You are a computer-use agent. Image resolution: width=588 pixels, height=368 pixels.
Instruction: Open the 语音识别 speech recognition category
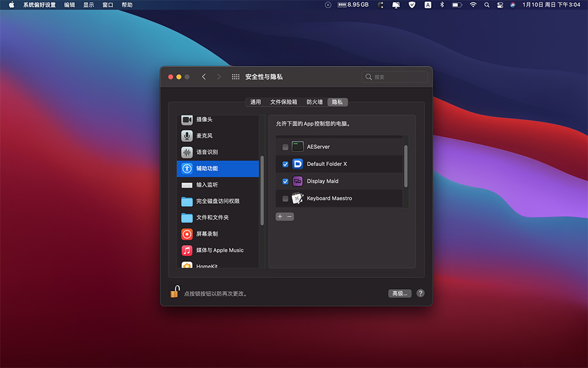218,152
